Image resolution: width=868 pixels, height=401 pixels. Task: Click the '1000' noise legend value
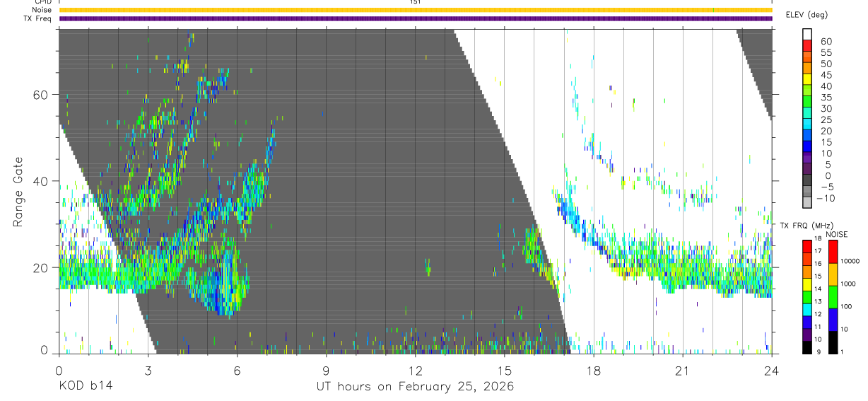[848, 285]
